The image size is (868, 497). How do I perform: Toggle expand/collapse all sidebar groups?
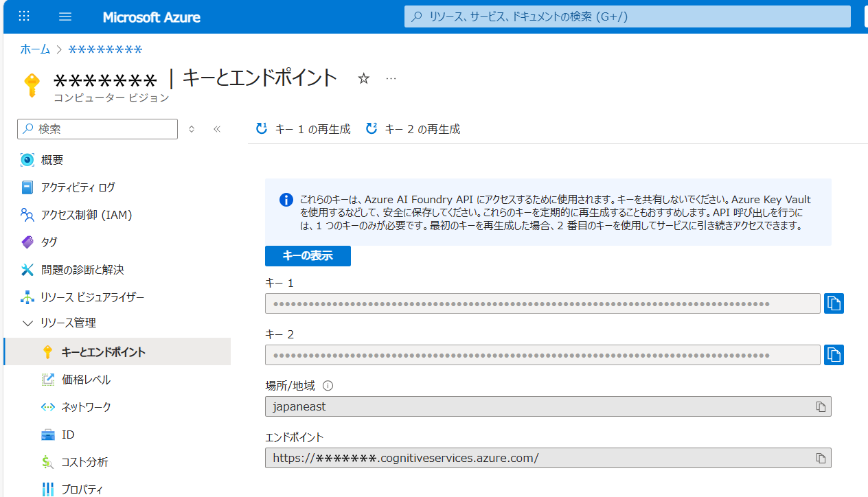(x=192, y=129)
